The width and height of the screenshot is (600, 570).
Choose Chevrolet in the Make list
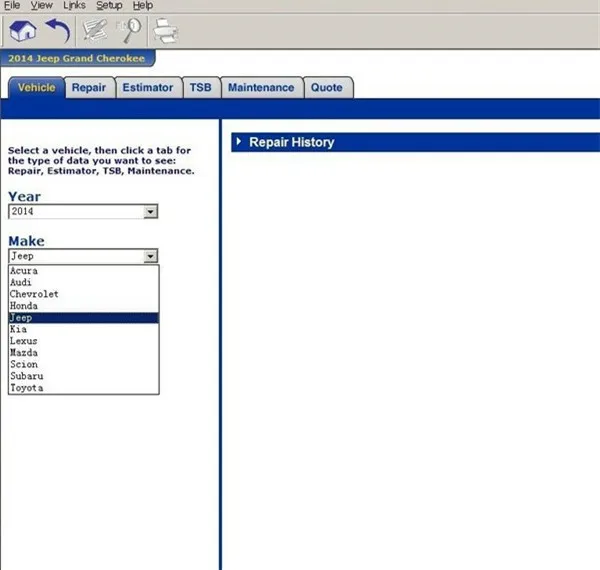83,294
